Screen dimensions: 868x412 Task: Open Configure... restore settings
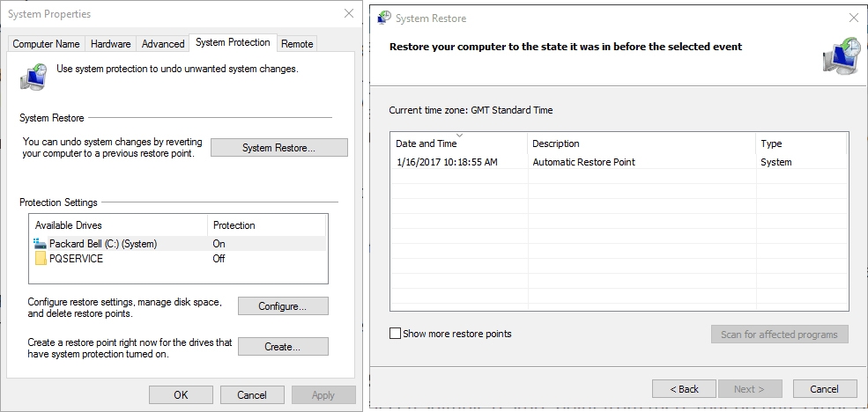point(283,306)
